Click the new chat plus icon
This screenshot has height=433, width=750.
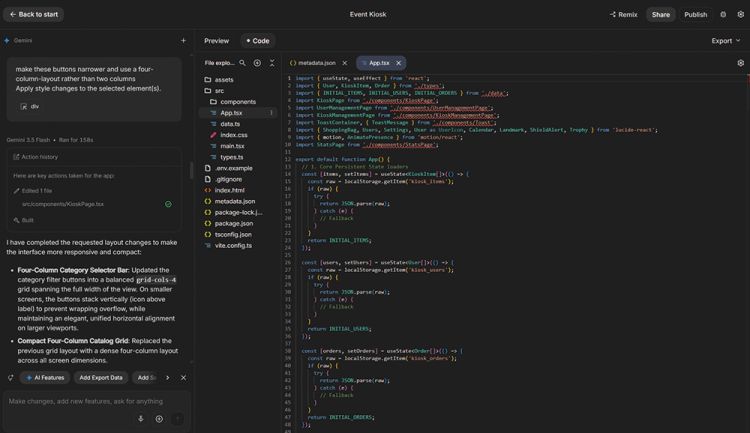coord(183,41)
